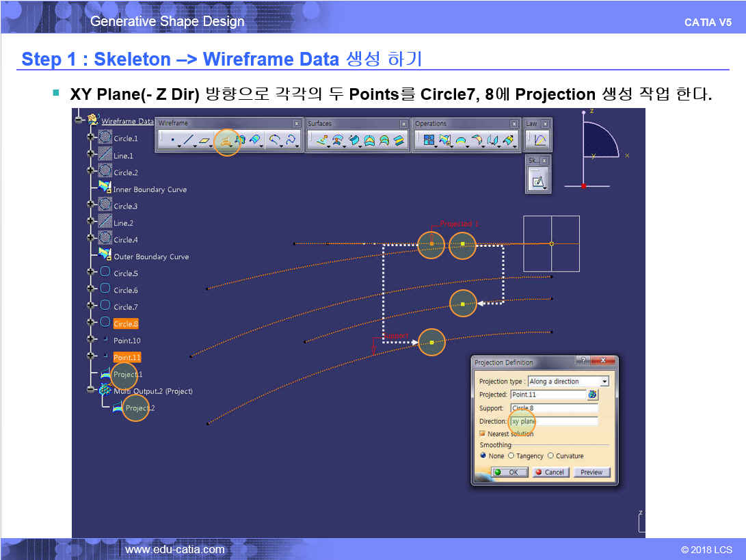The height and width of the screenshot is (560, 746).
Task: Select the Line tool in Wireframe toolbar
Action: (x=187, y=141)
